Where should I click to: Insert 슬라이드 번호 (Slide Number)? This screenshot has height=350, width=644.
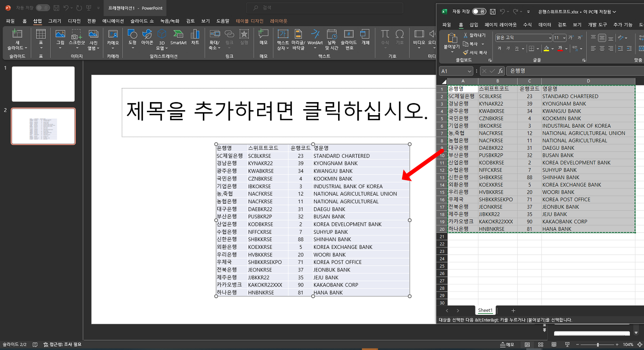pos(349,39)
